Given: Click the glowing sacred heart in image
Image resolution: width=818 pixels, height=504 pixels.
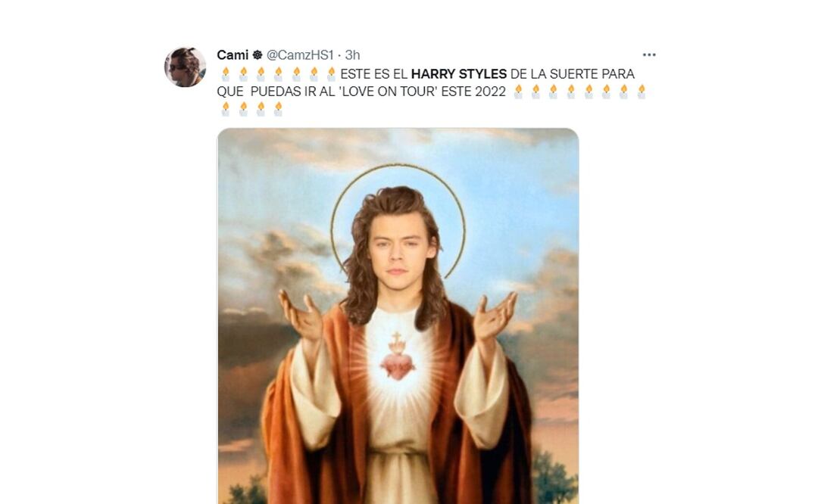Looking at the screenshot, I should [398, 359].
